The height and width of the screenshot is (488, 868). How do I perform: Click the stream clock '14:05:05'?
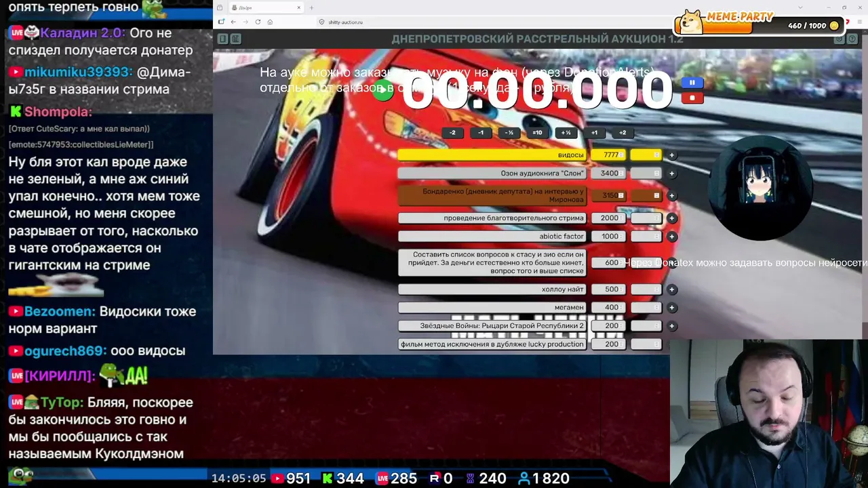point(239,479)
